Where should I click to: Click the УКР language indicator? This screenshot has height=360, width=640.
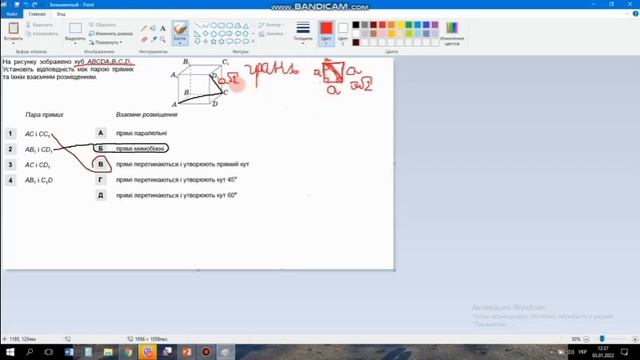582,352
